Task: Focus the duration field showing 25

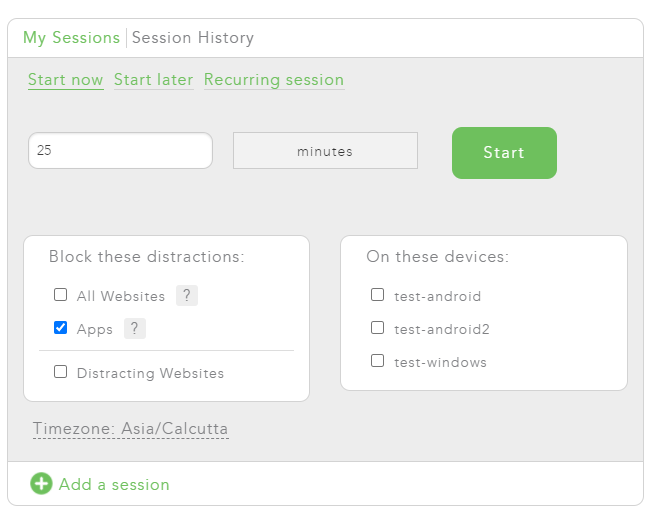Action: pyautogui.click(x=120, y=151)
